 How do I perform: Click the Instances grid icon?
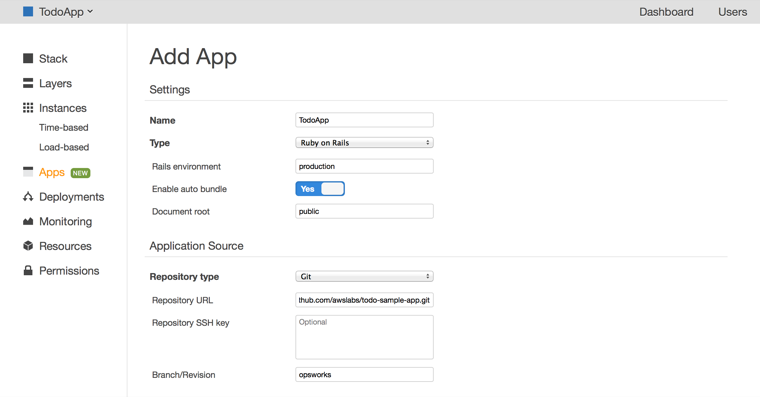[28, 108]
